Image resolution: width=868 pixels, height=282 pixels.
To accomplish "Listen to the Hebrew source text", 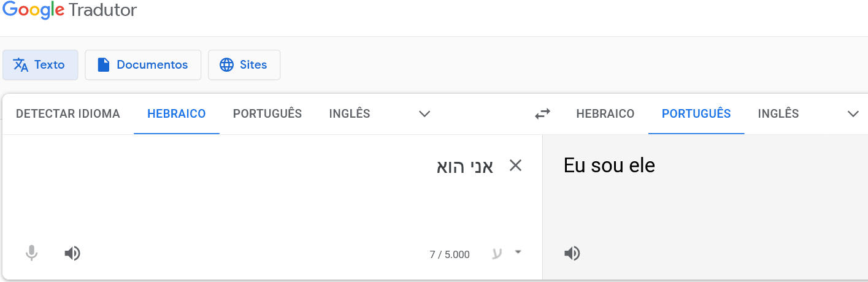I will 72,253.
